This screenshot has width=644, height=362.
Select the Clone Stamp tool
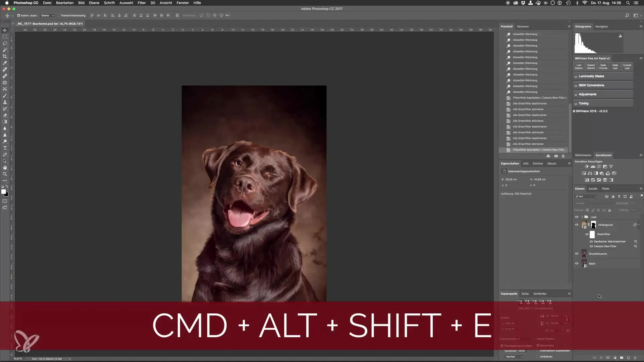click(5, 102)
